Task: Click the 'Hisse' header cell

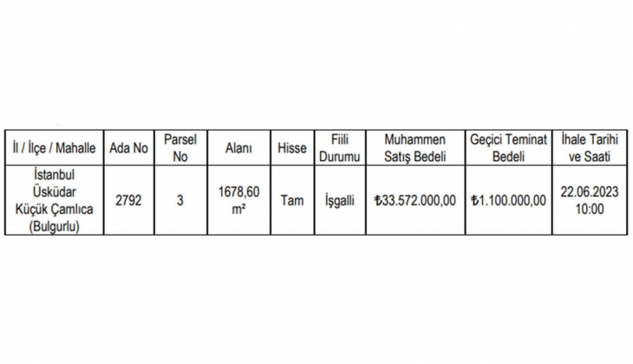Action: [x=292, y=148]
